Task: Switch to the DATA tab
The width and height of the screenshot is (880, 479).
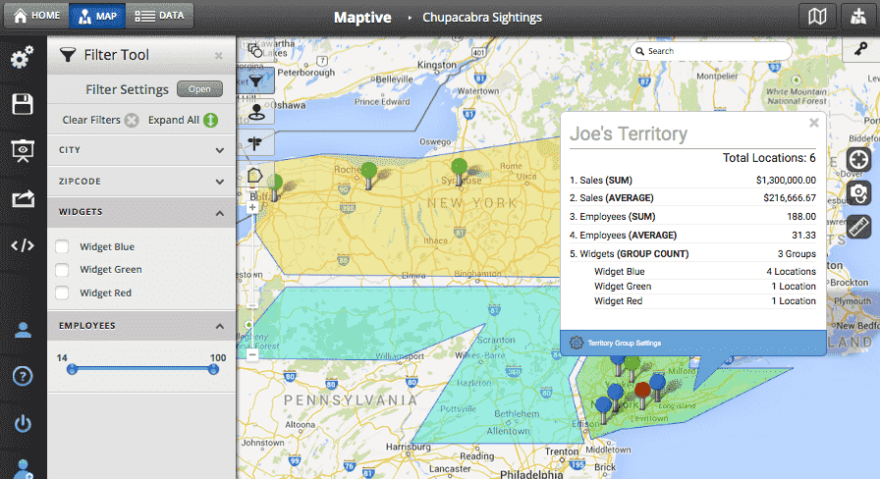Action: [159, 16]
